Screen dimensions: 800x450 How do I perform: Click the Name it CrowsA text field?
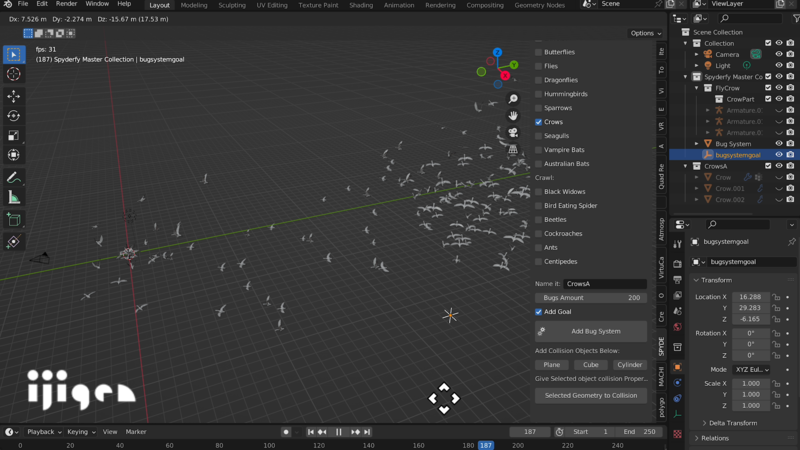605,284
